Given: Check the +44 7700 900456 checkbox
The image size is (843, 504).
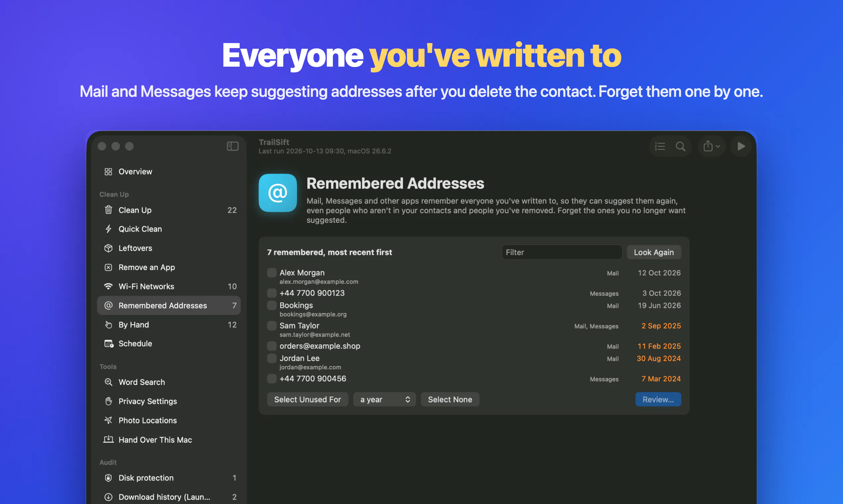Looking at the screenshot, I should click(271, 379).
